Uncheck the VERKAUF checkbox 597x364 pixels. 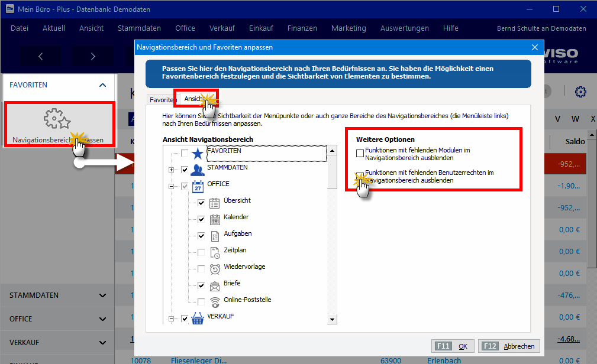point(185,318)
